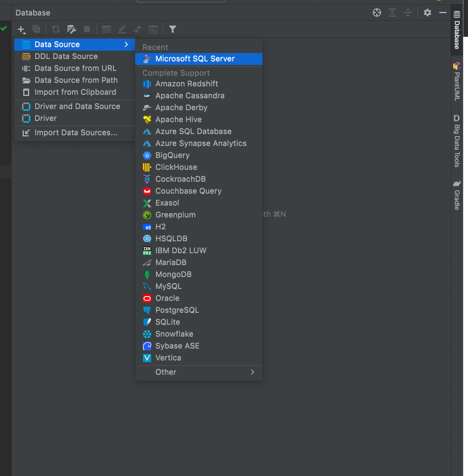
Task: Select Oracle data source
Action: tap(199, 298)
